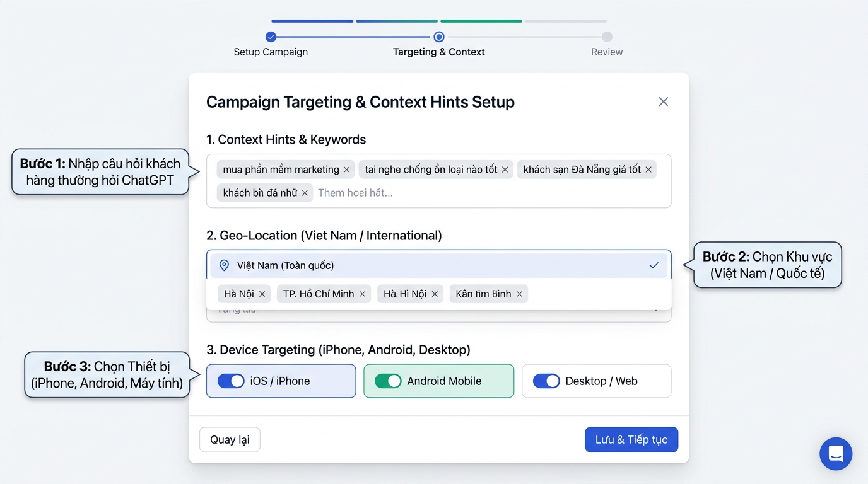Click the location pin icon beside Việt Nam
The width and height of the screenshot is (868, 484).
224,265
